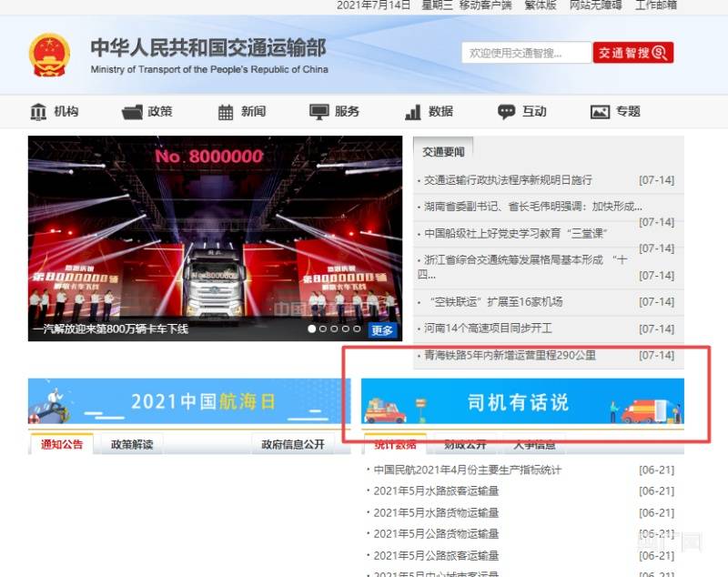Switch to the last carousel dot
Screen dimensions: 728x577
click(357, 329)
